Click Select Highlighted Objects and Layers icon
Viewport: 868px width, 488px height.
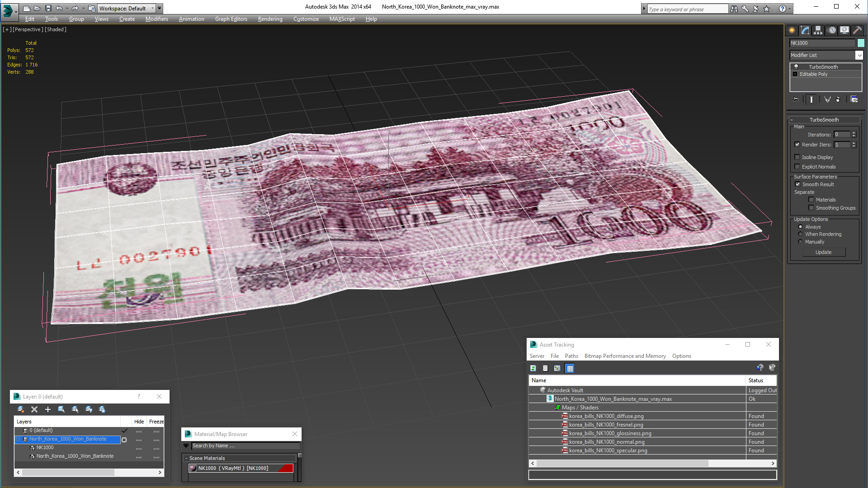tap(61, 409)
